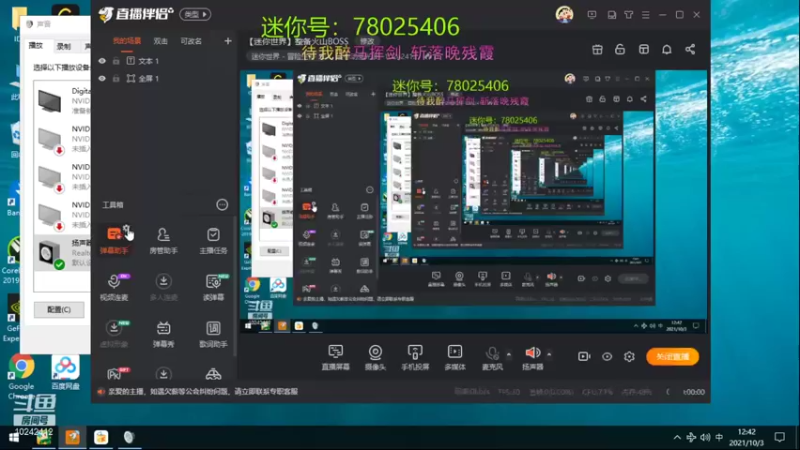Expand the microphone options arrow
The width and height of the screenshot is (800, 450).
pyautogui.click(x=509, y=354)
